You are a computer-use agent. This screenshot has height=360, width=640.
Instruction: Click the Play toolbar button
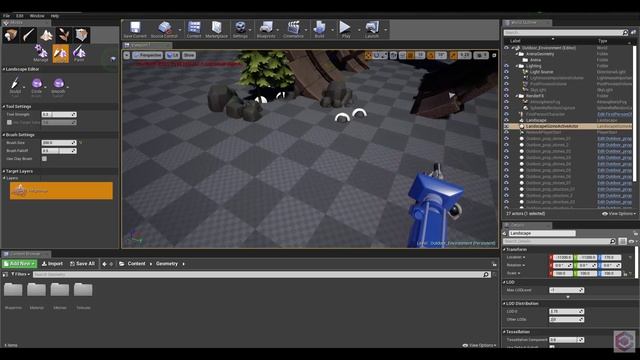(346, 29)
